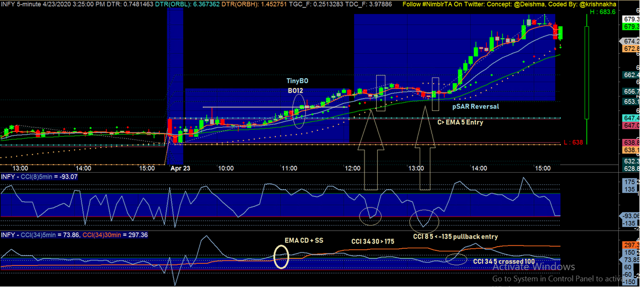Click the orange 297.3 CCI value label
This screenshot has height=289, width=644.
click(x=631, y=244)
